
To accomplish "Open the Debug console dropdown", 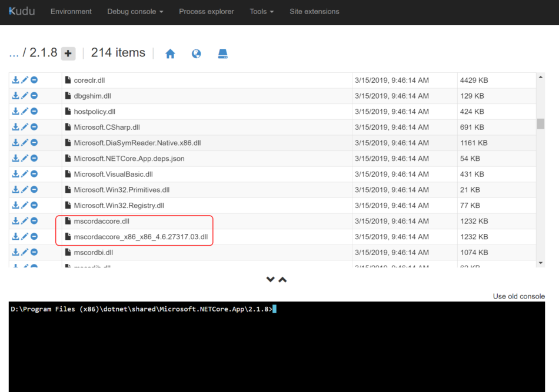I will (x=135, y=11).
